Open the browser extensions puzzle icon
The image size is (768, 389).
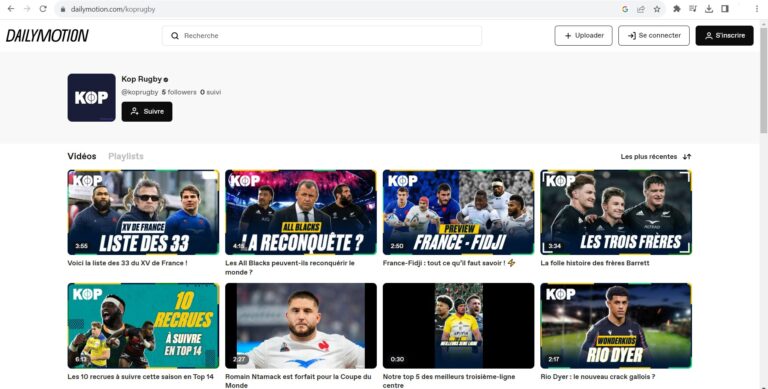(677, 9)
